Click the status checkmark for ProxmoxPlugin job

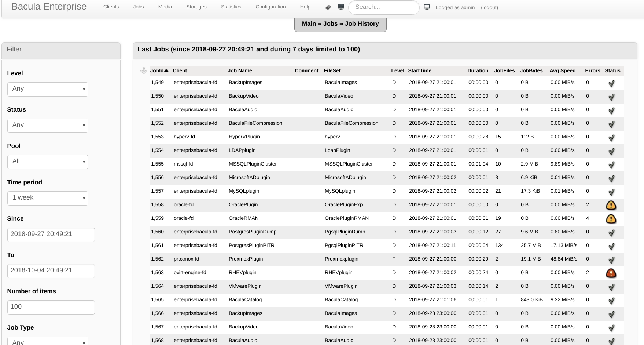(611, 260)
